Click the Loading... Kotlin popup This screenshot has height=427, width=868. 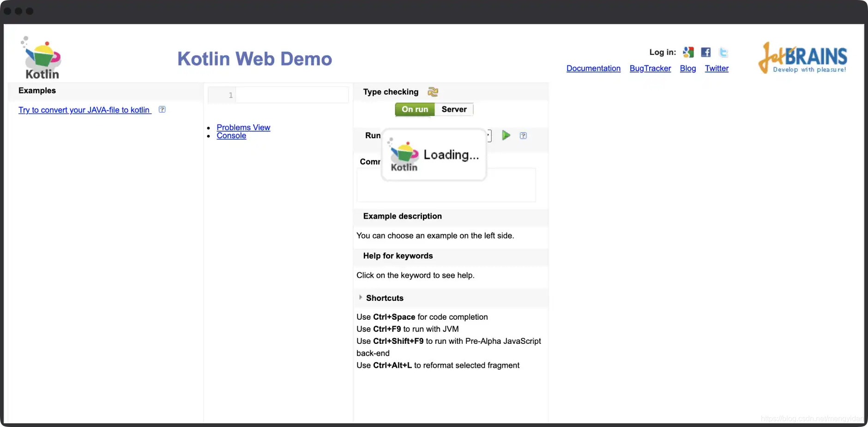point(434,155)
